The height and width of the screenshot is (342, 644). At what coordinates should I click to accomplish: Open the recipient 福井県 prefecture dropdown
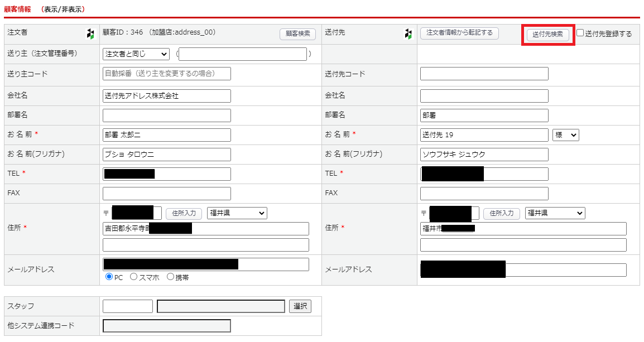[555, 213]
